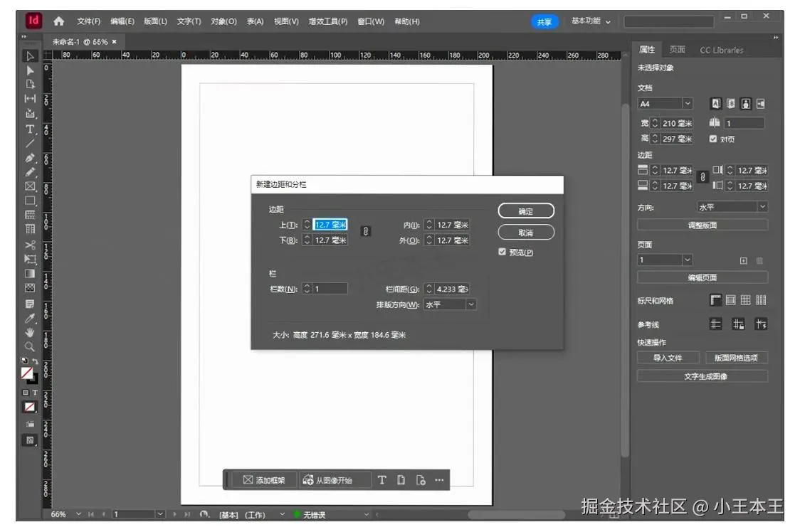The image size is (800, 532).
Task: Click the horizontal scrollbar
Action: [x=515, y=515]
